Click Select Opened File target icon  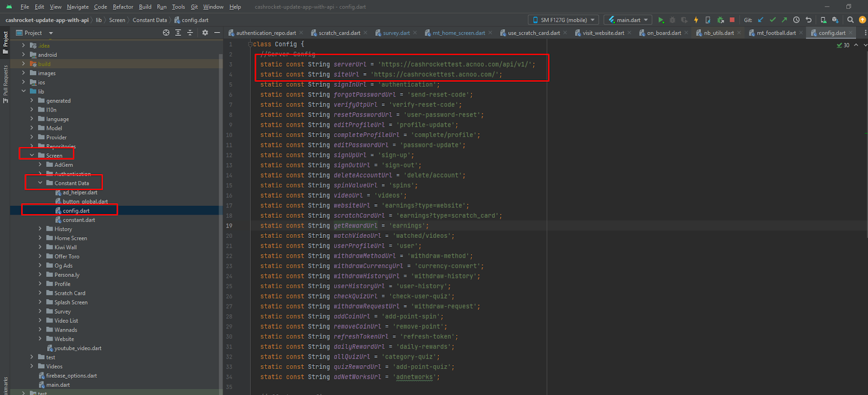tap(166, 33)
